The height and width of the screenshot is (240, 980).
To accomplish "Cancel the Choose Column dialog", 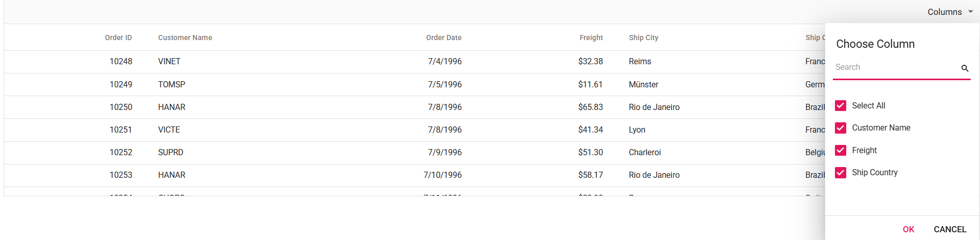I will (950, 229).
